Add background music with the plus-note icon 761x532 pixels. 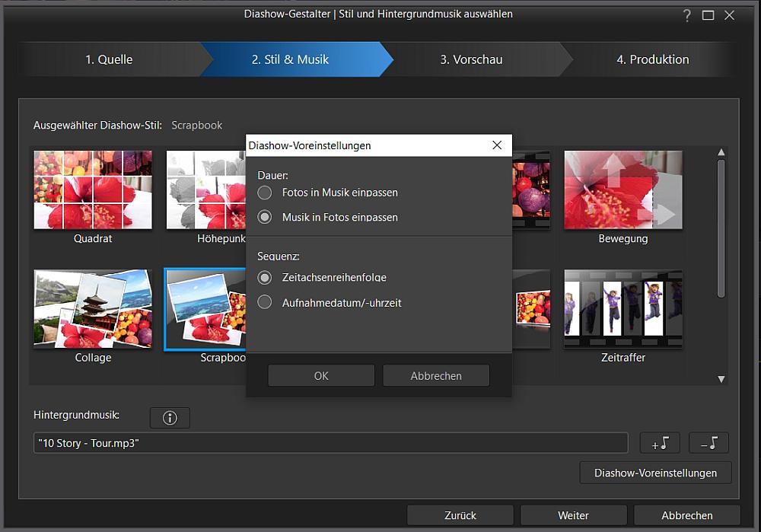tap(660, 443)
